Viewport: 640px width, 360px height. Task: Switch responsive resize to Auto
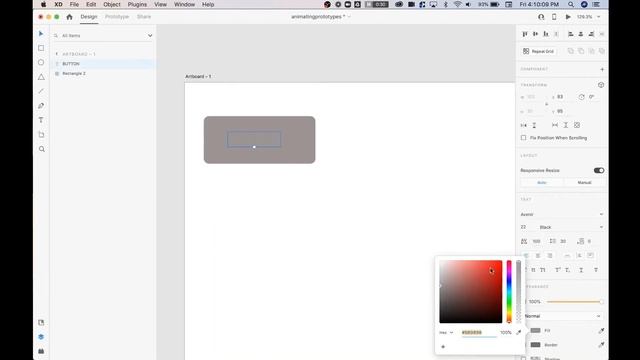pos(542,182)
